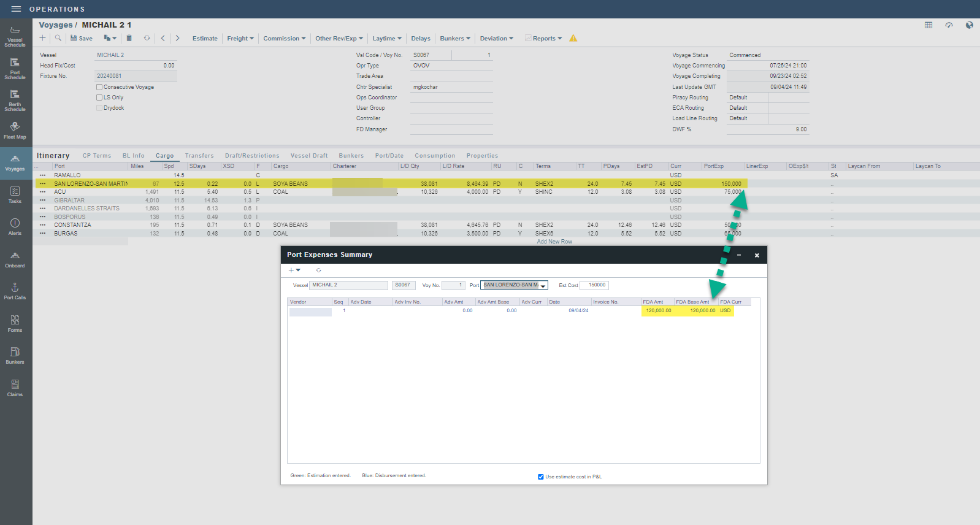980x525 pixels.
Task: Click the search magnifier in toolbar
Action: coord(58,38)
